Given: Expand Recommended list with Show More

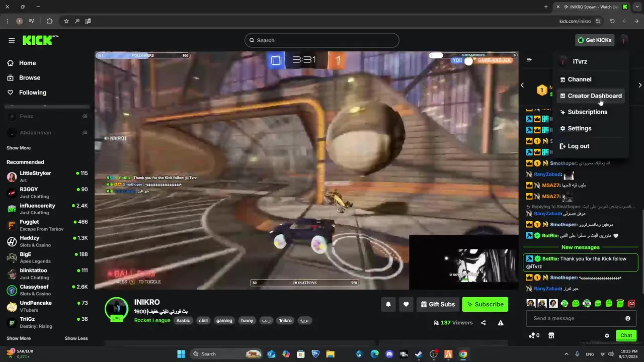Looking at the screenshot, I should (x=19, y=338).
